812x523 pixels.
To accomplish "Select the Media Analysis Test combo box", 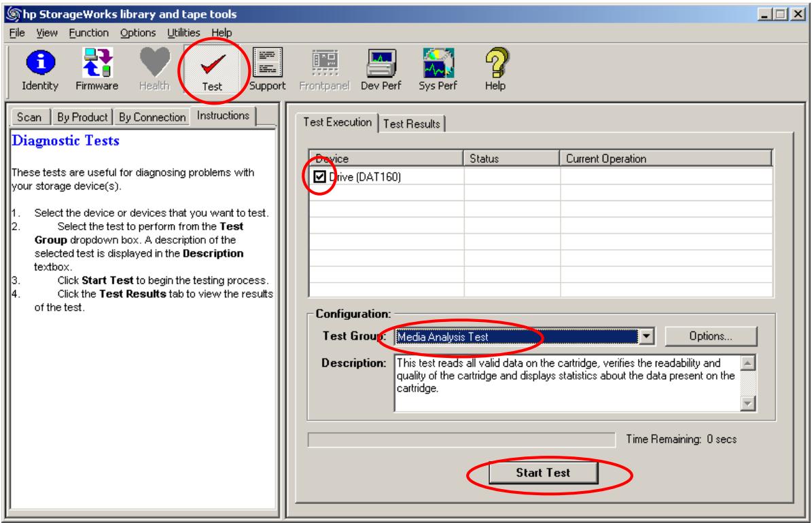I will pos(524,337).
